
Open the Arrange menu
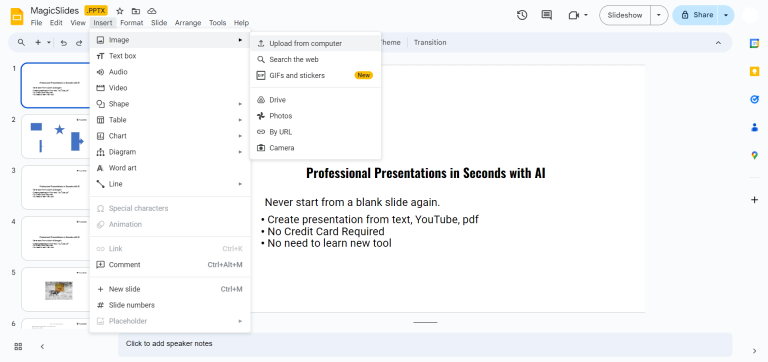coord(188,23)
